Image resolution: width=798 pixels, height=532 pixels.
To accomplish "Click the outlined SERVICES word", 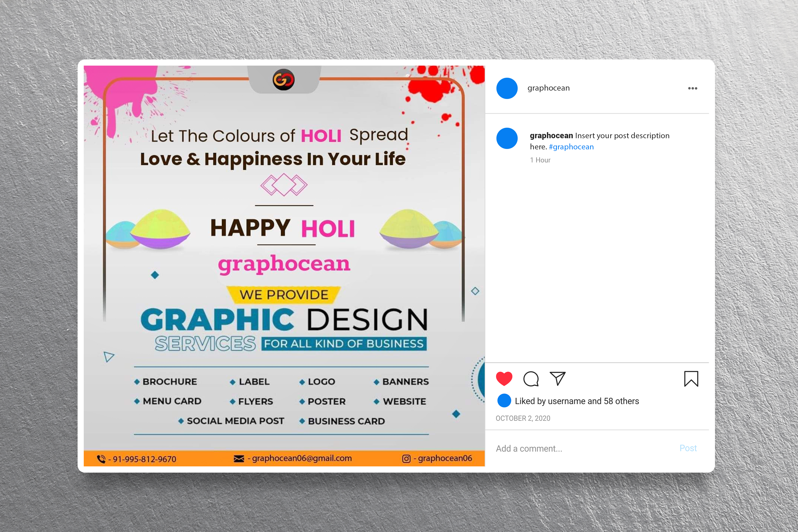I will pos(205,344).
